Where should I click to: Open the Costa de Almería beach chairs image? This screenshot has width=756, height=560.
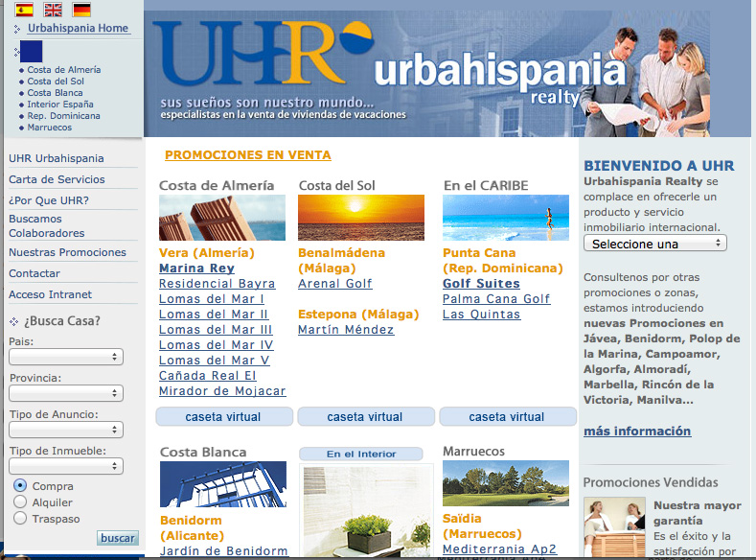pos(222,218)
